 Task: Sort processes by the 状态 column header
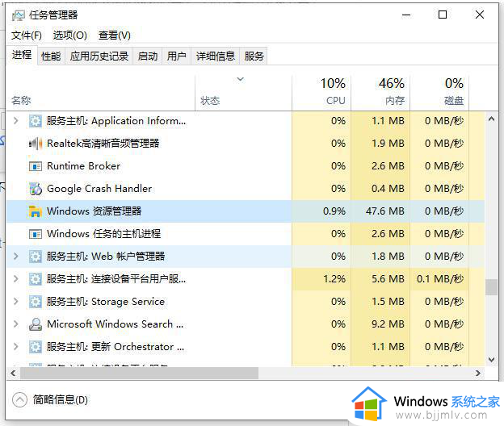(x=243, y=93)
